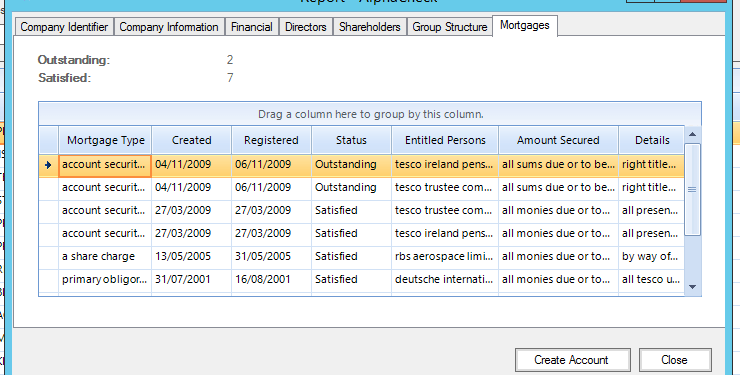
Task: Click the scroll up arrow of the grid
Action: (x=692, y=134)
